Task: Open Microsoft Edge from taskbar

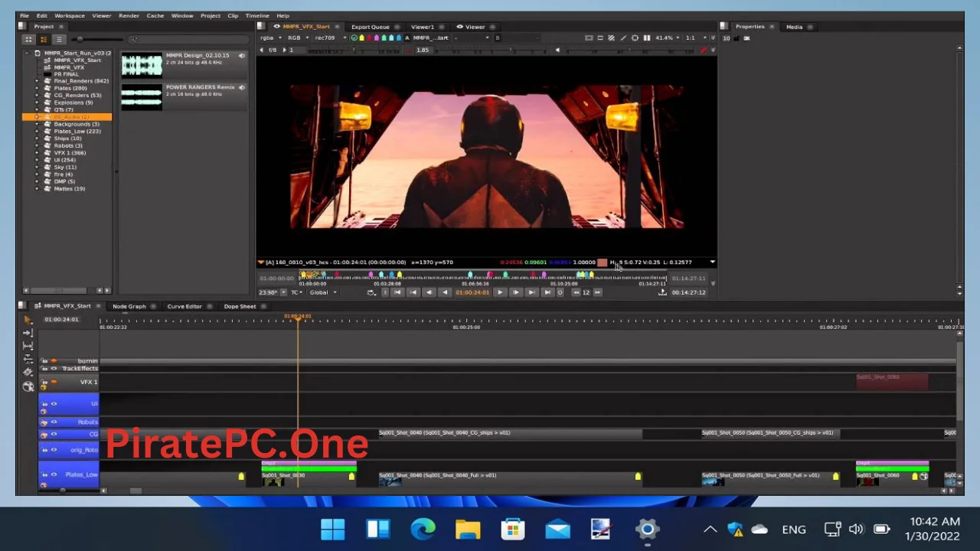Action: [423, 529]
